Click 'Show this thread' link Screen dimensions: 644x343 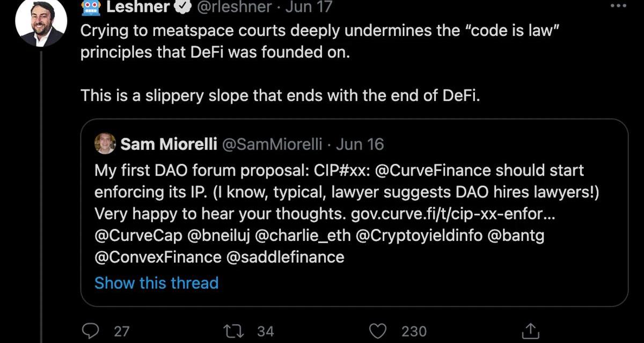156,283
